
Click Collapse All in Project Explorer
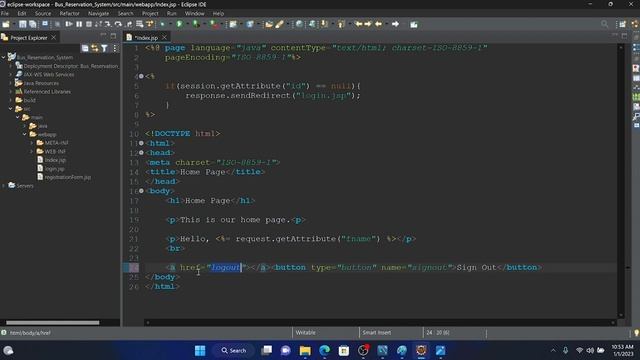pos(85,49)
